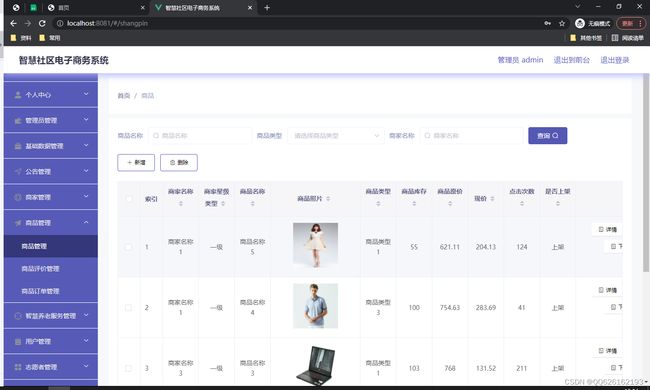
Task: Click the sort arrows beside 现价 column header
Action: point(492,199)
